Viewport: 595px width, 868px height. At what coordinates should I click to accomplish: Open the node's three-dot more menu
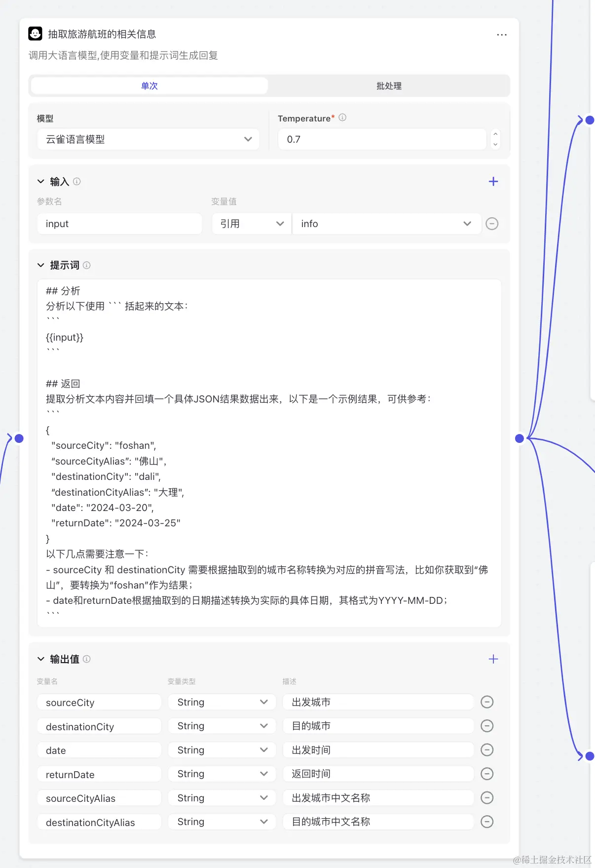(x=502, y=35)
